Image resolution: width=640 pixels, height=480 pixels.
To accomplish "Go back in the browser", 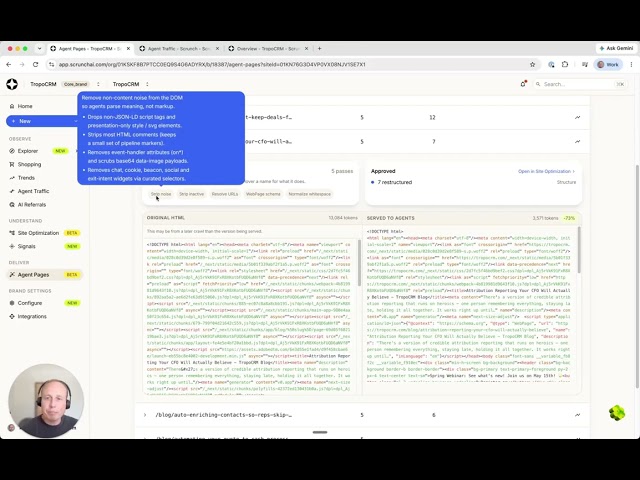I will (x=9, y=64).
